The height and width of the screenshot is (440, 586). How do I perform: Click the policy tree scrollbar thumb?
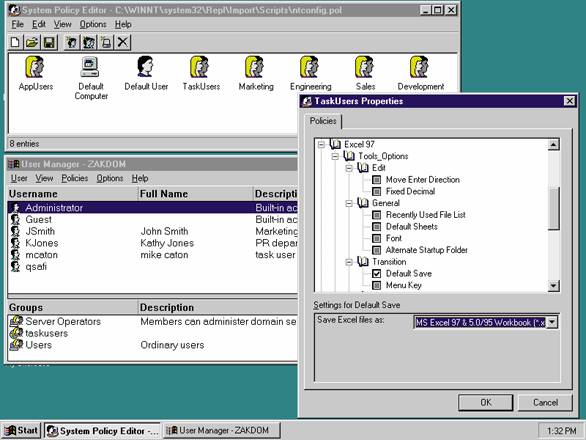click(x=553, y=208)
